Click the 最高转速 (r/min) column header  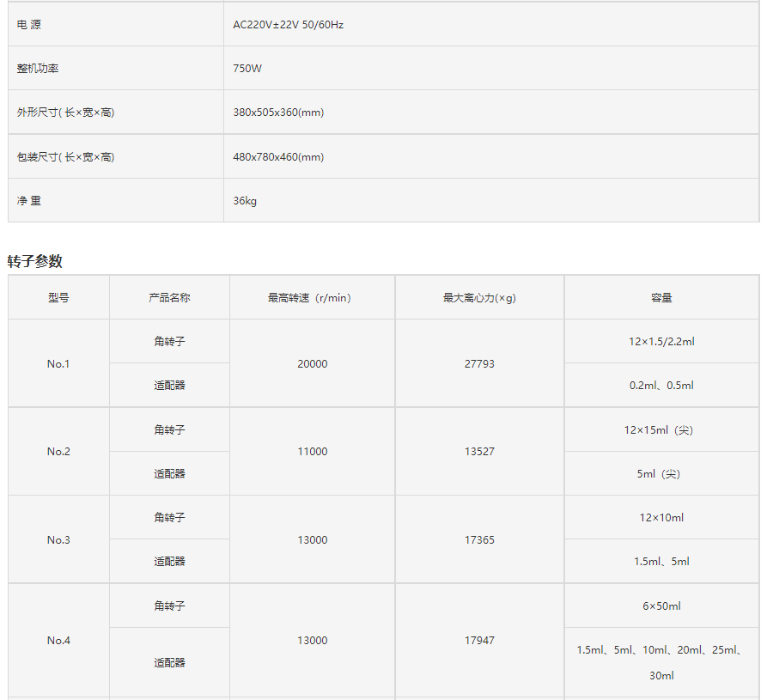click(312, 298)
